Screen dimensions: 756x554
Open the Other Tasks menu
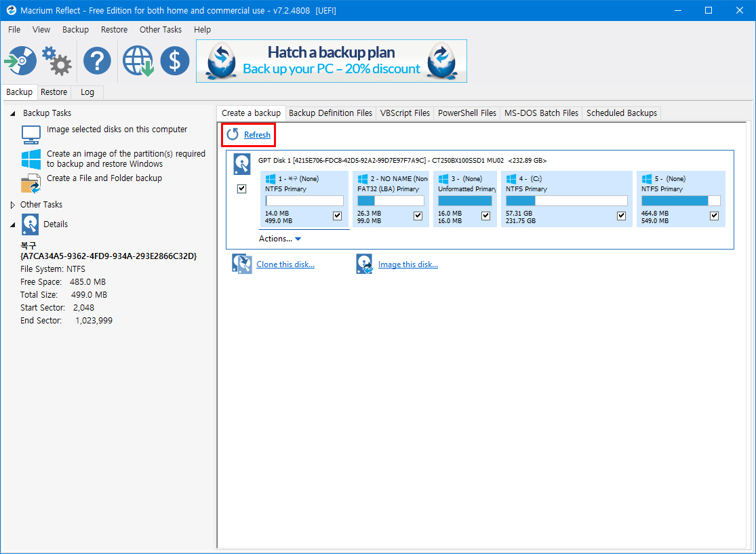pos(160,30)
